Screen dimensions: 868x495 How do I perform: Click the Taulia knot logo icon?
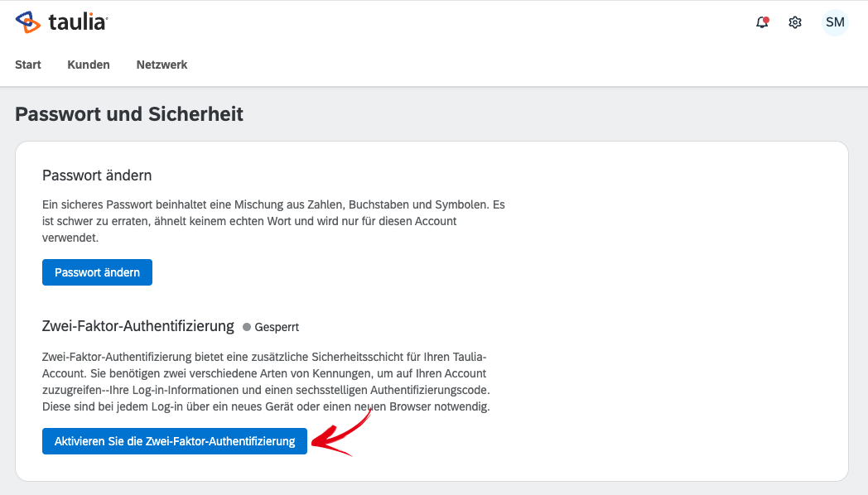tap(28, 22)
